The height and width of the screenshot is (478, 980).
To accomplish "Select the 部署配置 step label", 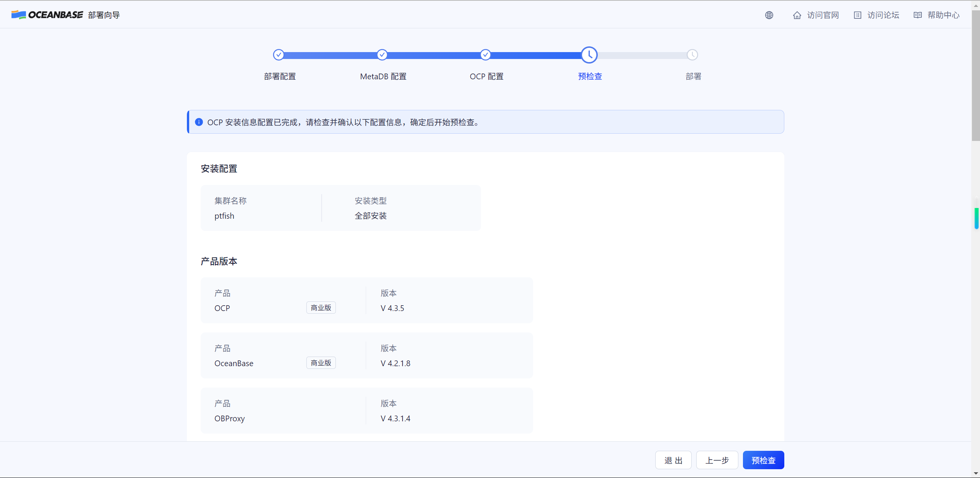I will 280,76.
